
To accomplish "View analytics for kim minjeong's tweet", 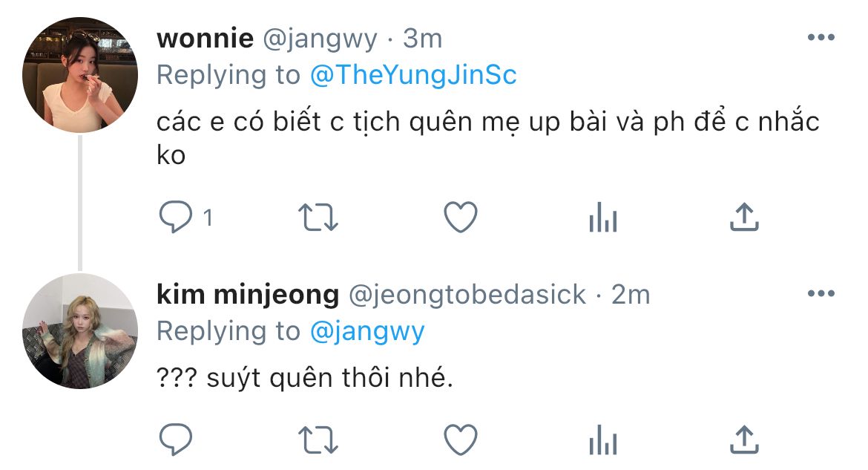I will click(x=602, y=440).
